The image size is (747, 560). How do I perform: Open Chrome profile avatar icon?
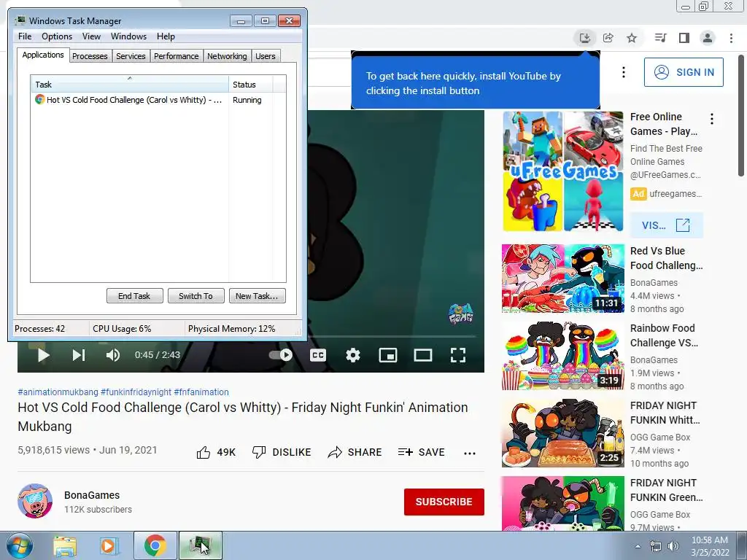click(x=708, y=38)
